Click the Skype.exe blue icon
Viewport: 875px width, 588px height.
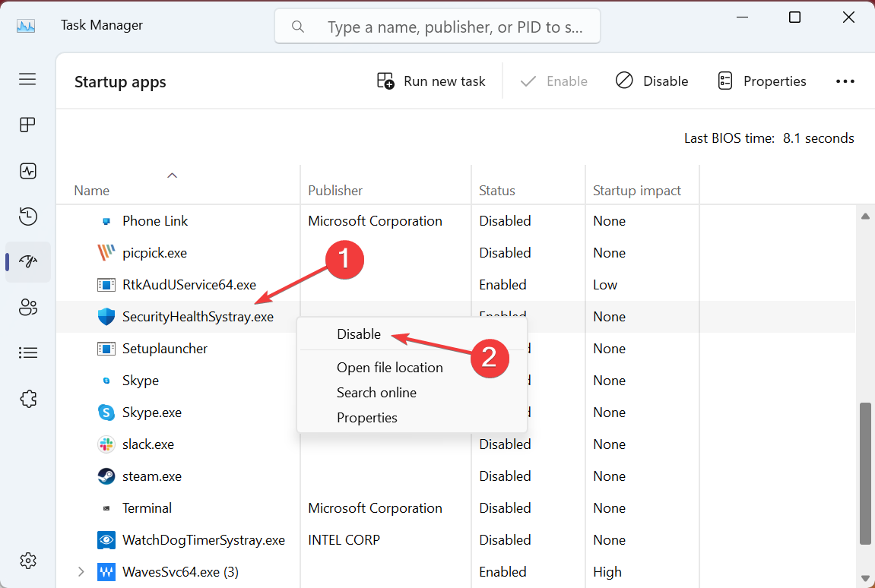pos(106,413)
